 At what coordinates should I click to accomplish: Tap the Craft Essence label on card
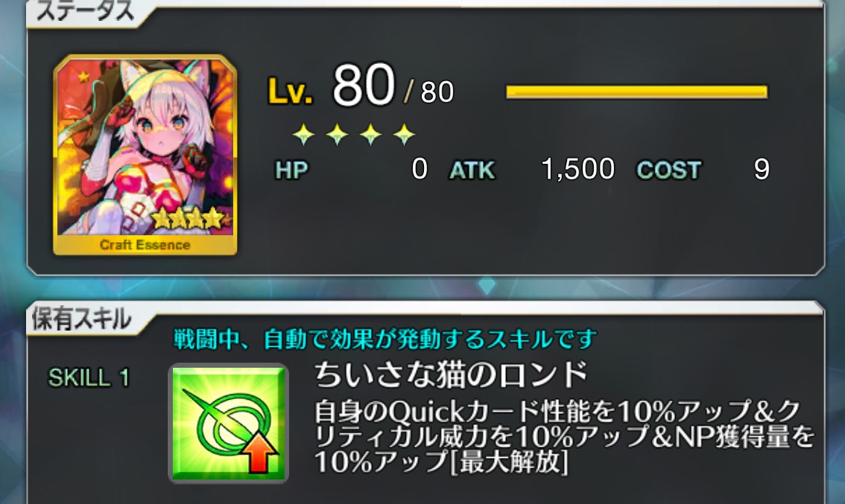coord(145,245)
